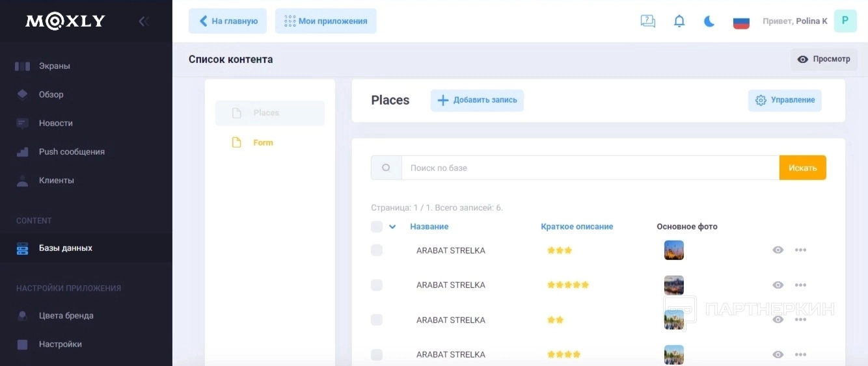Image resolution: width=868 pixels, height=366 pixels.
Task: Open Цвета бренда brand colors settings
Action: (66, 315)
